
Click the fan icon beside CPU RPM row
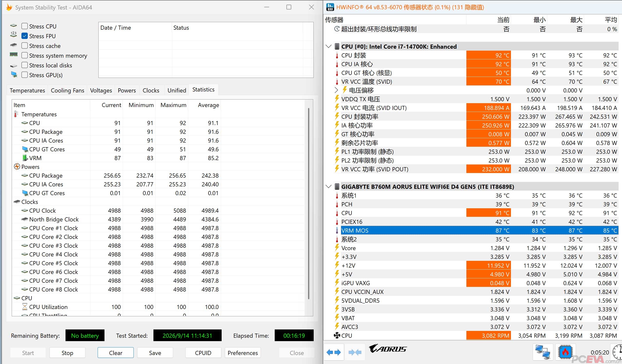pos(337,335)
